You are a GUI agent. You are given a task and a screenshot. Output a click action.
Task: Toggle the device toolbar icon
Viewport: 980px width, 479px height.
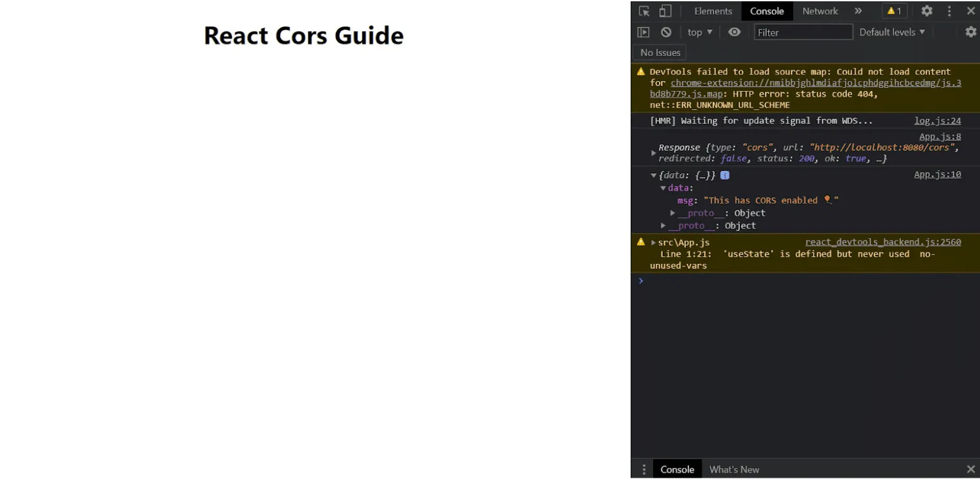coord(665,11)
